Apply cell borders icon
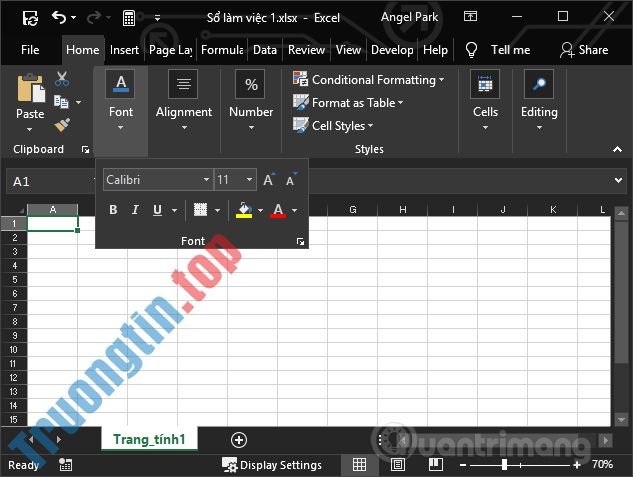This screenshot has height=477, width=633. click(200, 209)
